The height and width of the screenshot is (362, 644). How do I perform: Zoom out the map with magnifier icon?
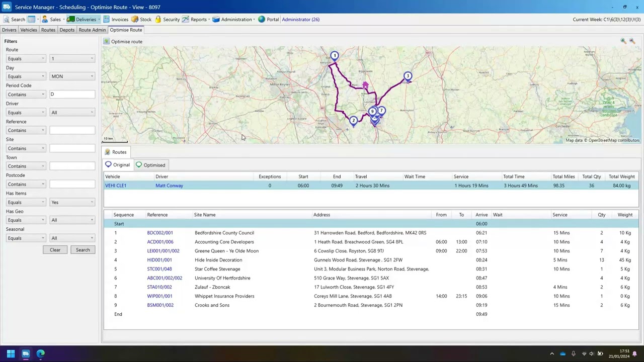click(632, 41)
